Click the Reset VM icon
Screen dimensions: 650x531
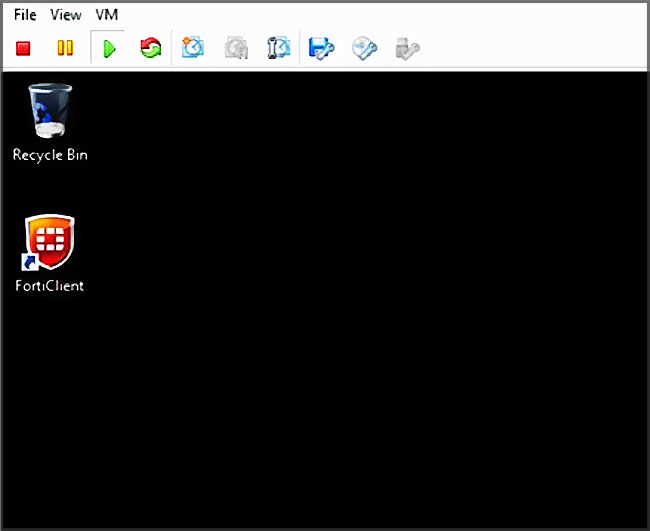click(x=150, y=48)
